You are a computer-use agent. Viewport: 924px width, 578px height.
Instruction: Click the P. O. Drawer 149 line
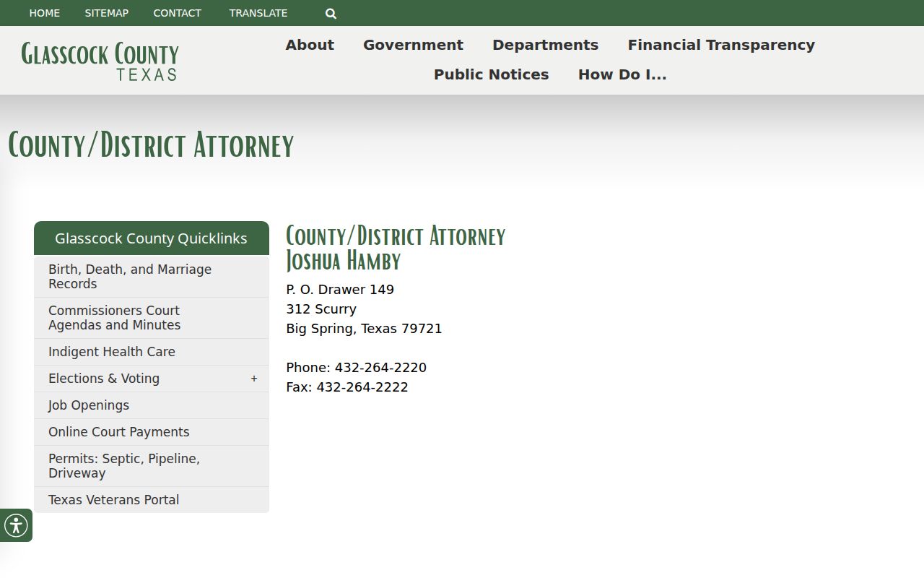340,290
